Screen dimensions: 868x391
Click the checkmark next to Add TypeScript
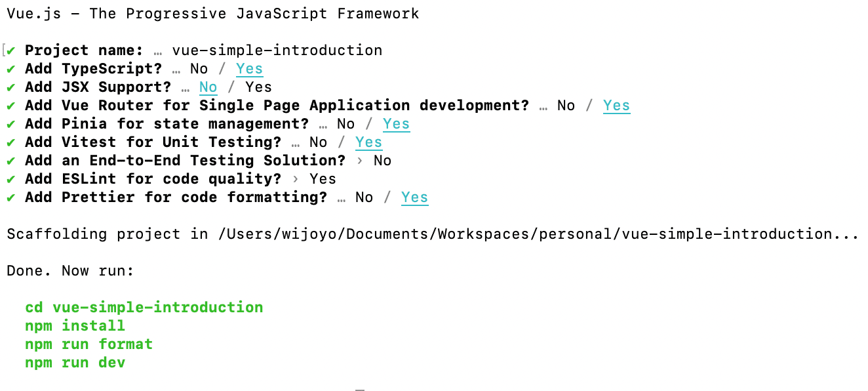(11, 69)
